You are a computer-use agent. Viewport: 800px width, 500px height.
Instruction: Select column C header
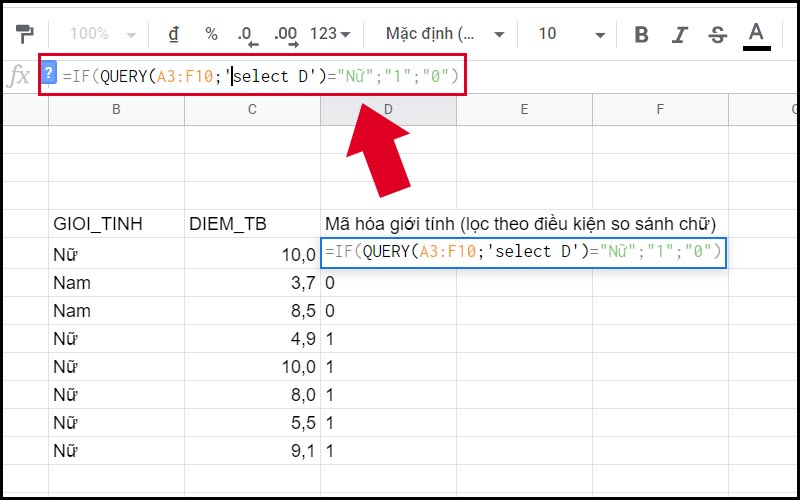252,108
